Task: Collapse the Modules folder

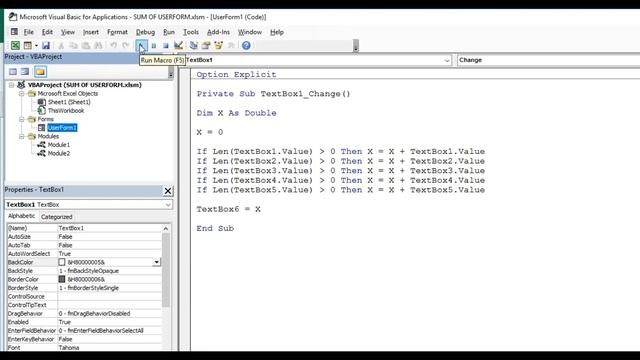Action: pyautogui.click(x=22, y=136)
